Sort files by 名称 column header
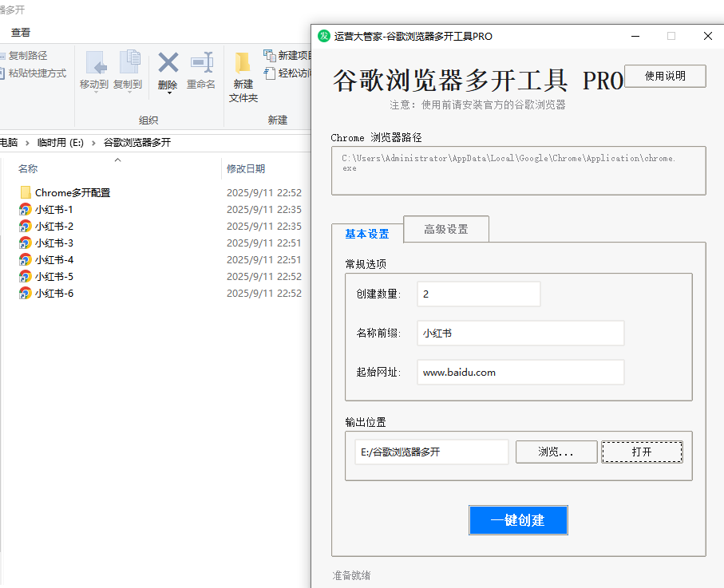This screenshot has height=588, width=724. [x=28, y=169]
